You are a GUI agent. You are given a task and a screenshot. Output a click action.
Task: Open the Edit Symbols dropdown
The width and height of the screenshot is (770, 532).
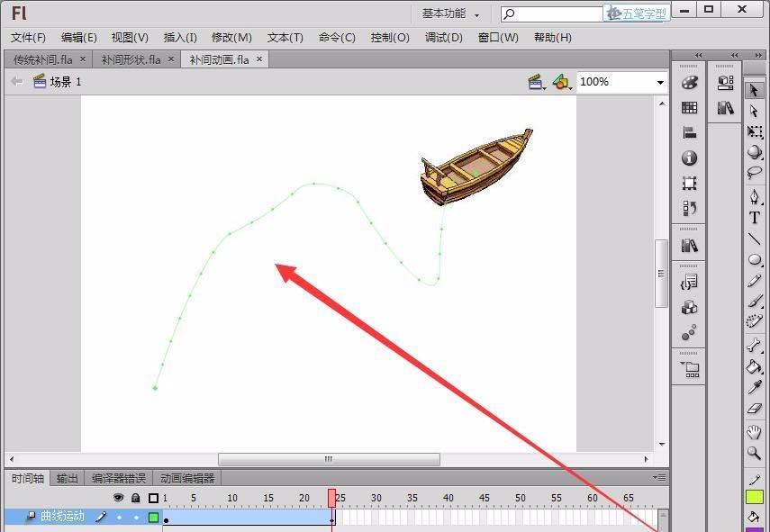[x=562, y=82]
